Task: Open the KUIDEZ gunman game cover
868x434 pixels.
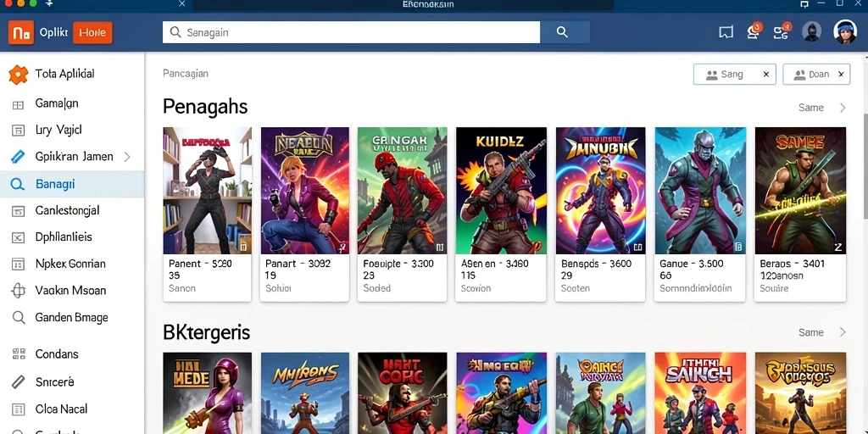Action: (501, 191)
